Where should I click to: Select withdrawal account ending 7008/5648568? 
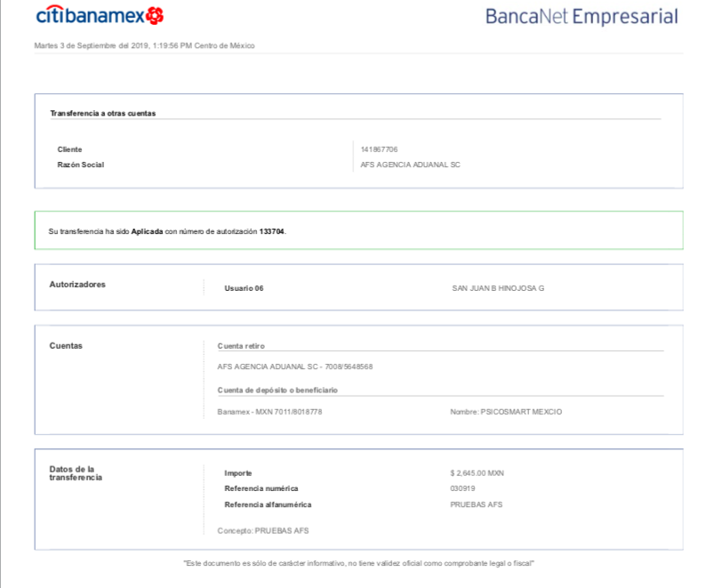point(295,366)
